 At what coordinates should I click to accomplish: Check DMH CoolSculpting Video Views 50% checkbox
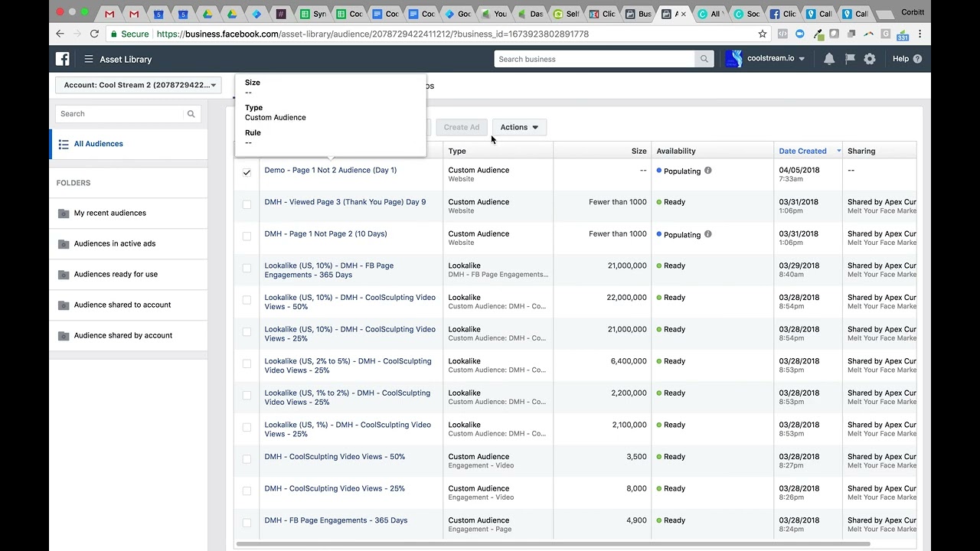tap(247, 459)
